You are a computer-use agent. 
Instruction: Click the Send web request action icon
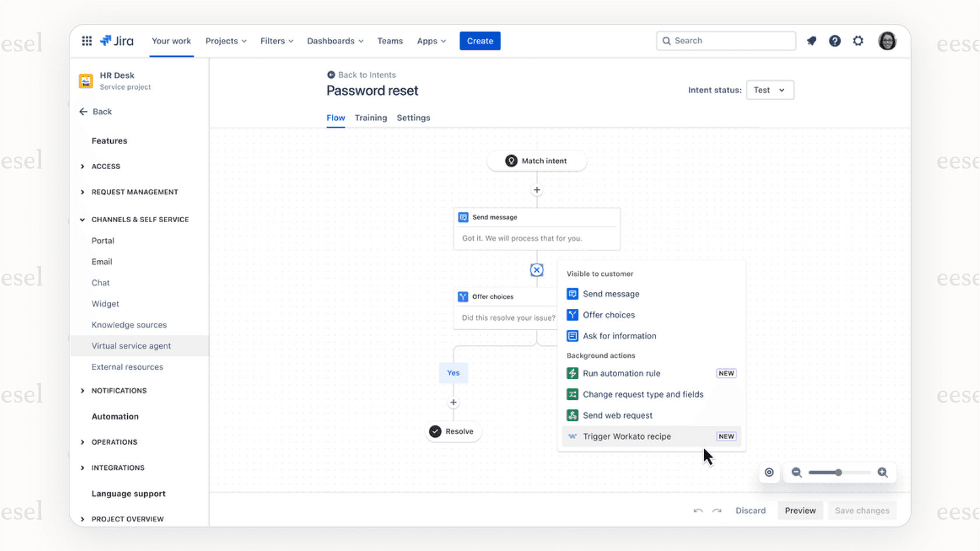[572, 415]
